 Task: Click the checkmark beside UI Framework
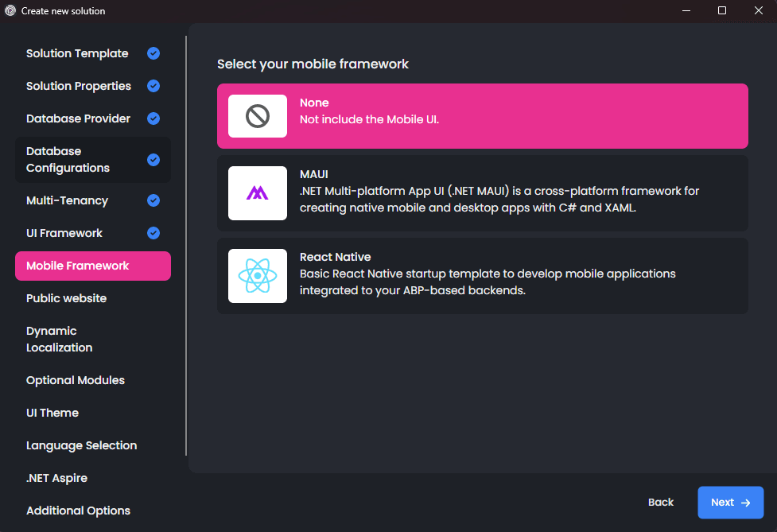click(x=153, y=232)
